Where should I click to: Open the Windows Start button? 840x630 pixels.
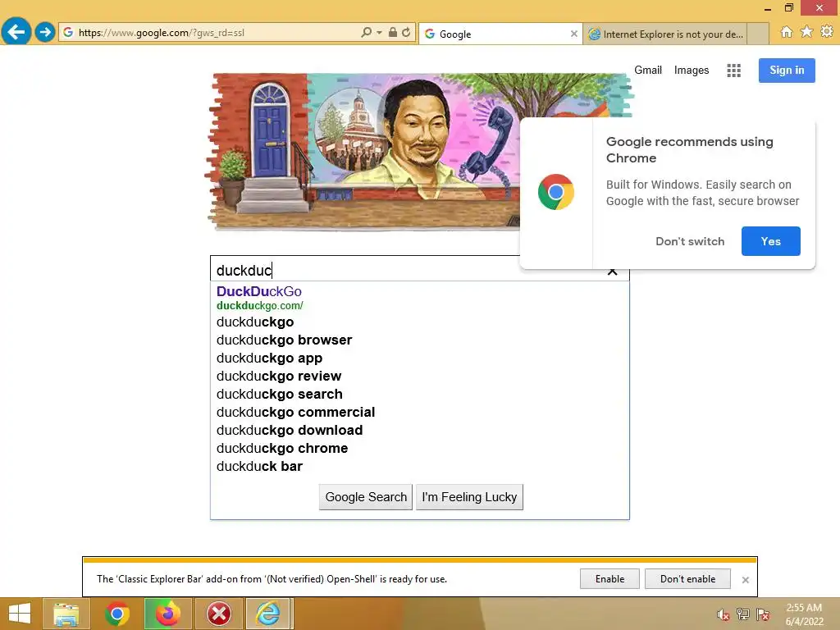point(20,614)
